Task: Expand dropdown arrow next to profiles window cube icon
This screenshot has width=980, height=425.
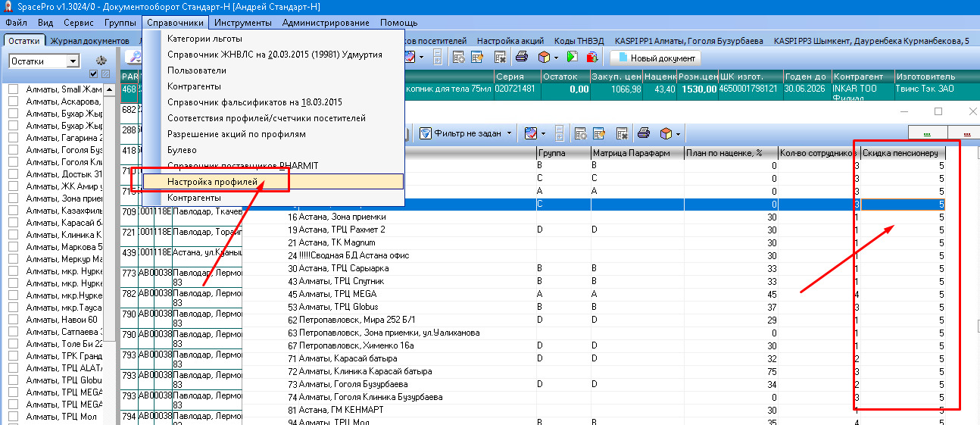Action: click(x=679, y=133)
